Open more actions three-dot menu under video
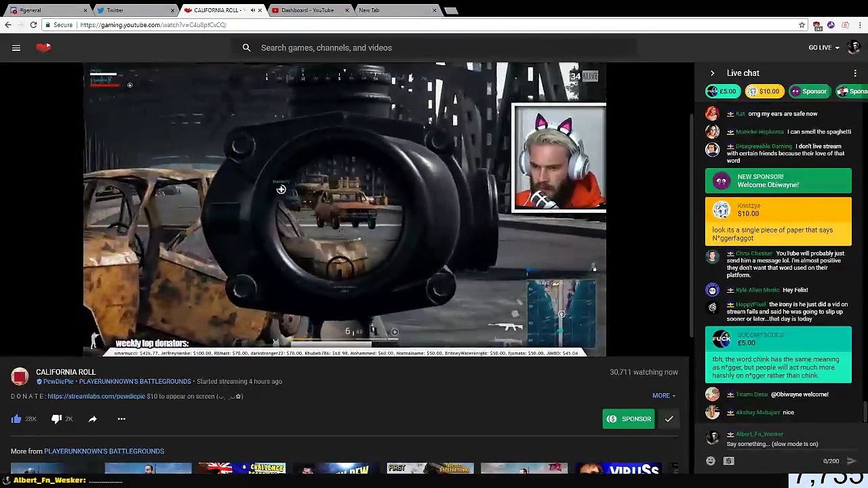The image size is (868, 488). pyautogui.click(x=121, y=419)
